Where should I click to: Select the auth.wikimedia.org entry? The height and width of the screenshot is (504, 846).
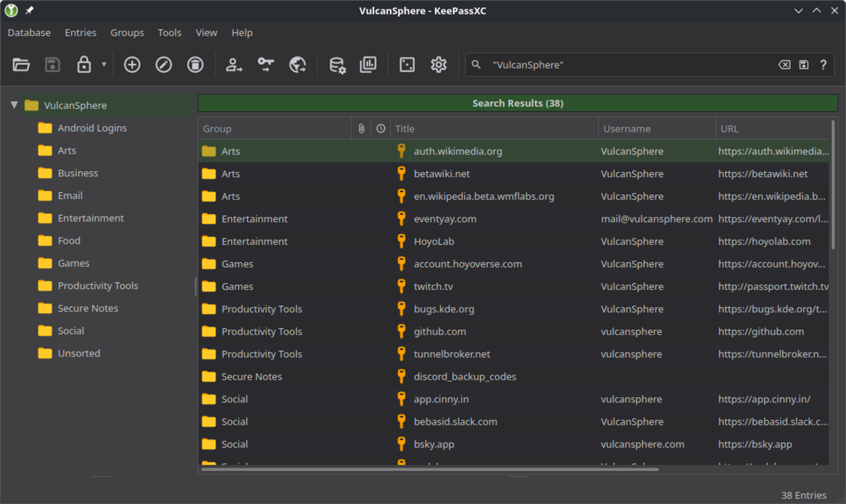click(514, 151)
